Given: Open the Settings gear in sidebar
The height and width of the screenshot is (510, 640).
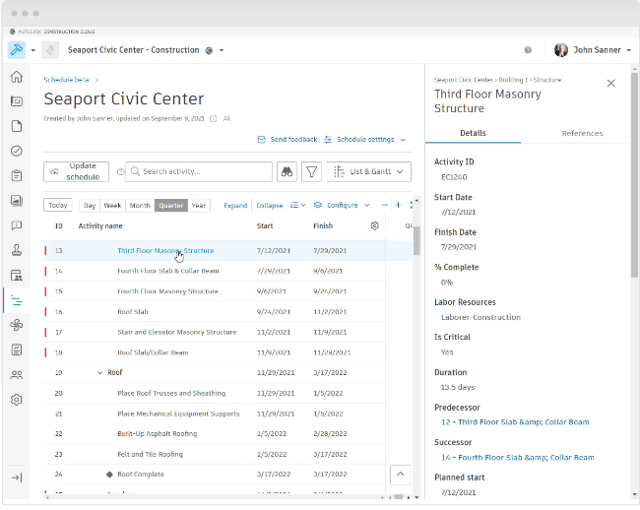Looking at the screenshot, I should point(16,400).
